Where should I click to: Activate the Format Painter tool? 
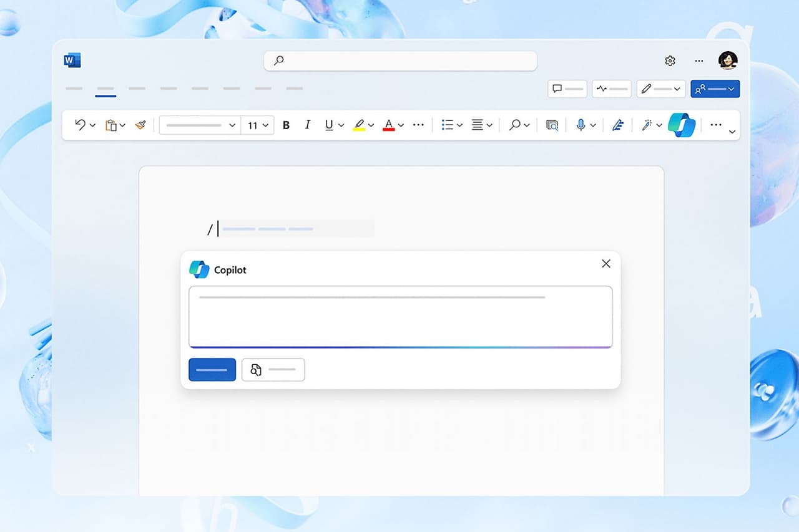(x=140, y=125)
